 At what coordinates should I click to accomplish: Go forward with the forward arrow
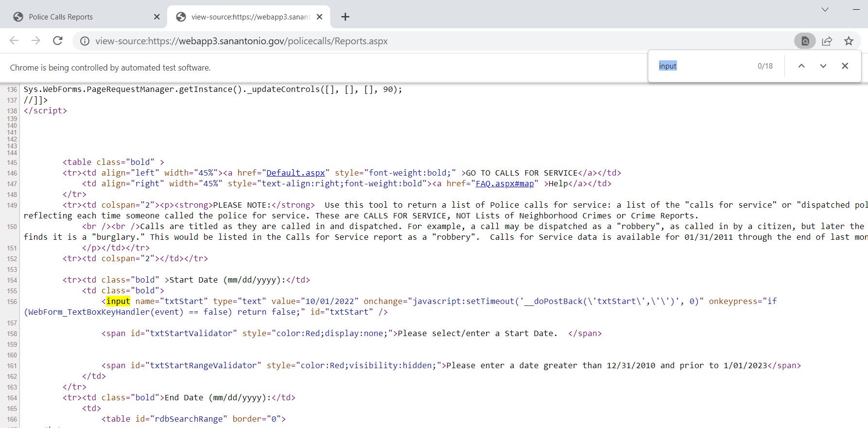coord(36,41)
